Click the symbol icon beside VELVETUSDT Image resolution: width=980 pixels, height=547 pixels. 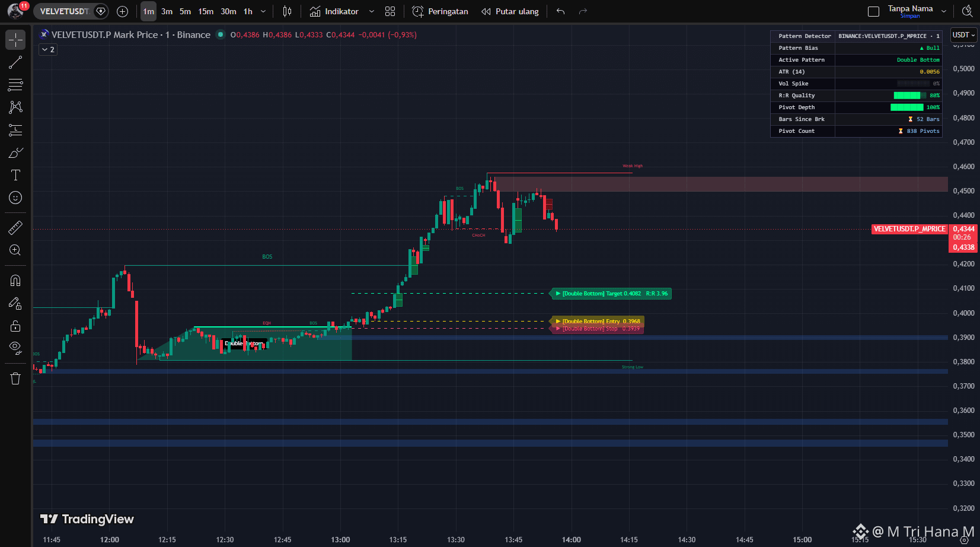point(44,34)
